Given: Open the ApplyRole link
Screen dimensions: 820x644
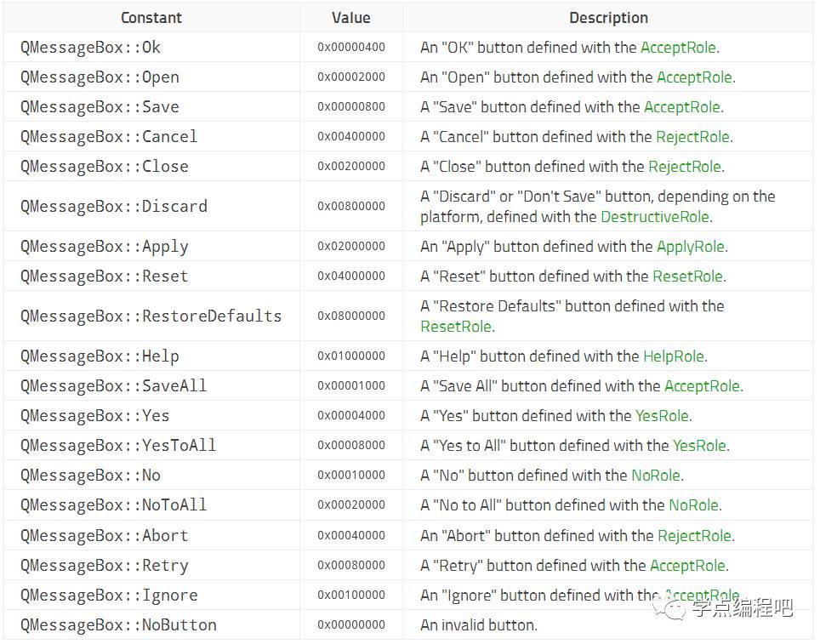Looking at the screenshot, I should point(691,247).
